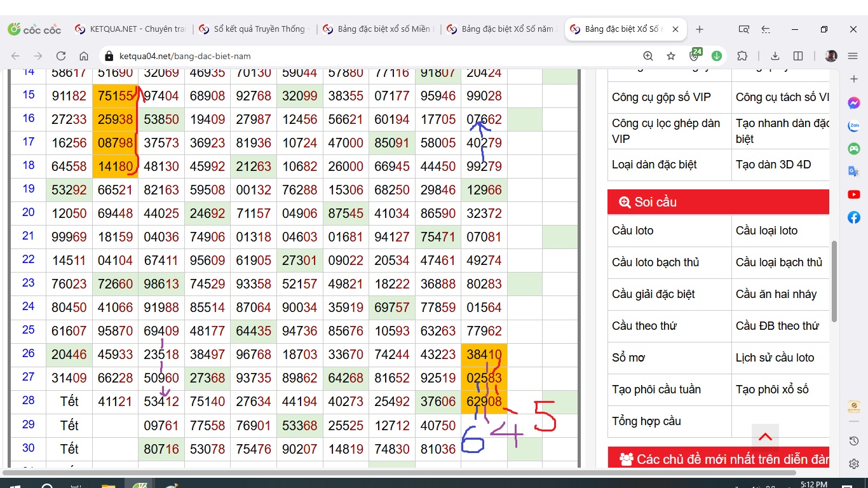
Task: Click the scroll-to-top red chevron button
Action: click(x=765, y=437)
